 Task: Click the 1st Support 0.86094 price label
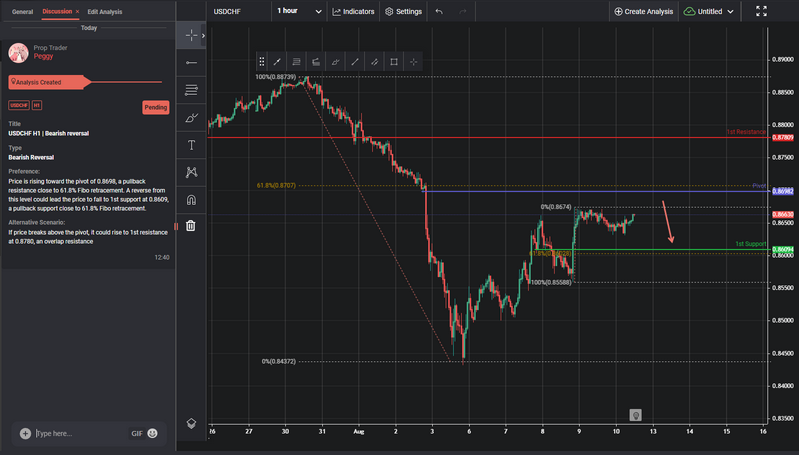(783, 250)
